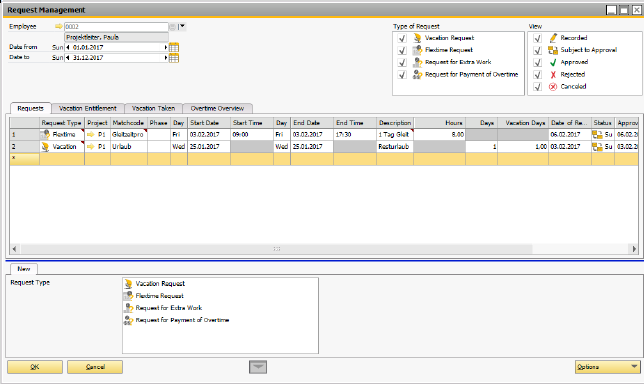Click the Resturlaub description cell

point(395,147)
